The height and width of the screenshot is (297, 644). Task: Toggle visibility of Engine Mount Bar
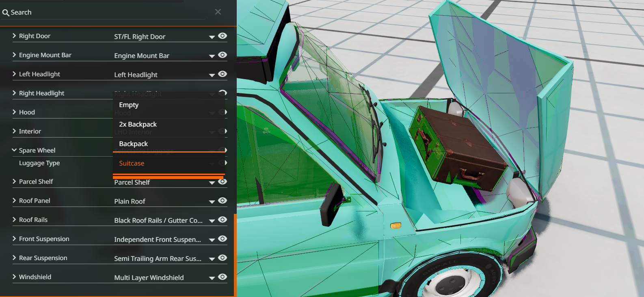[x=223, y=55]
